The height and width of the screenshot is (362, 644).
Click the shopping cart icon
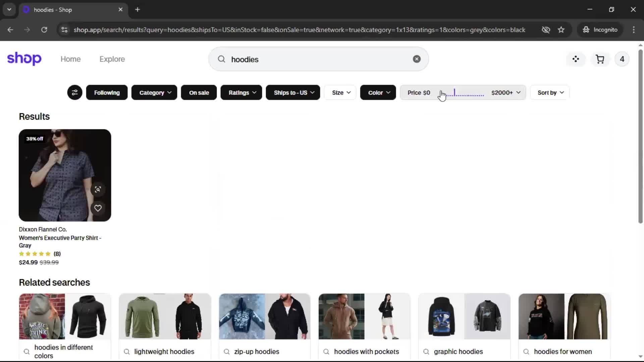(x=600, y=59)
